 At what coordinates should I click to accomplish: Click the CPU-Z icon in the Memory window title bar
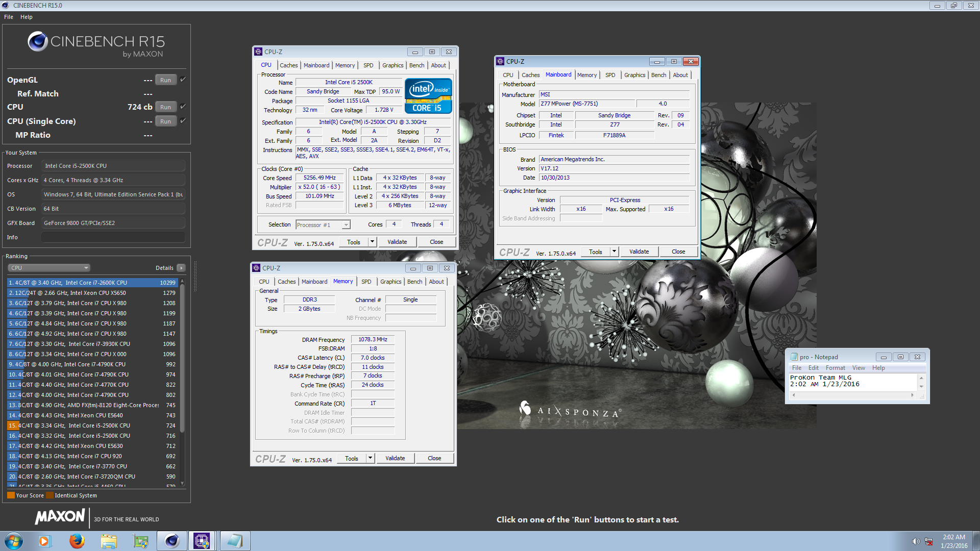257,268
